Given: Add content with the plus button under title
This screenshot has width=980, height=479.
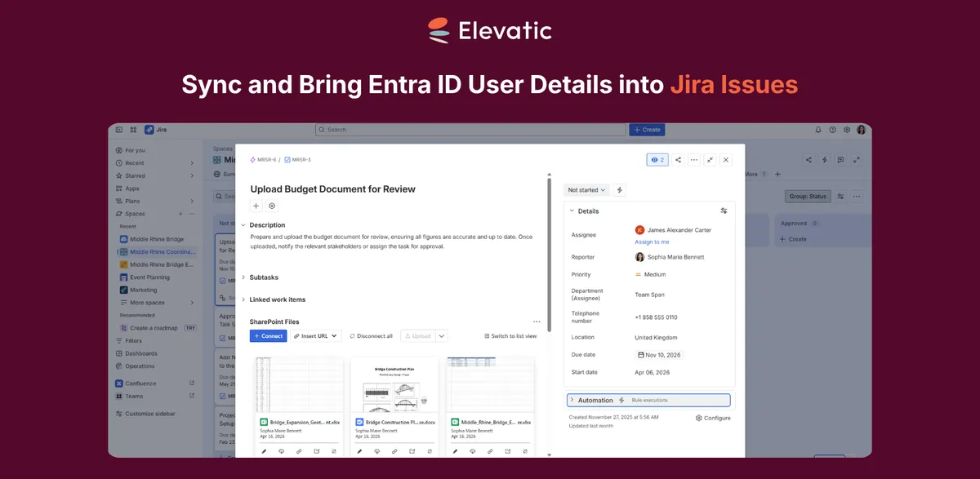Looking at the screenshot, I should pos(256,206).
